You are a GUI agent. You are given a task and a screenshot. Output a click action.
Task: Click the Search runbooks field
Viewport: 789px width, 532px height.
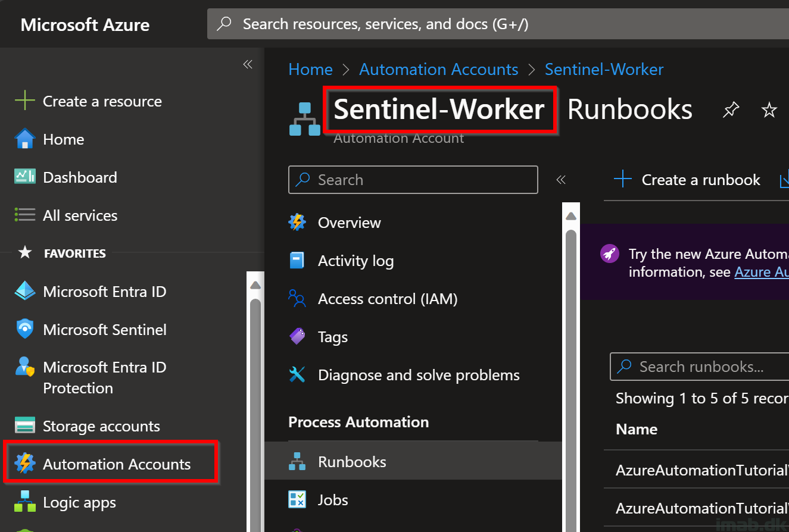coord(699,367)
